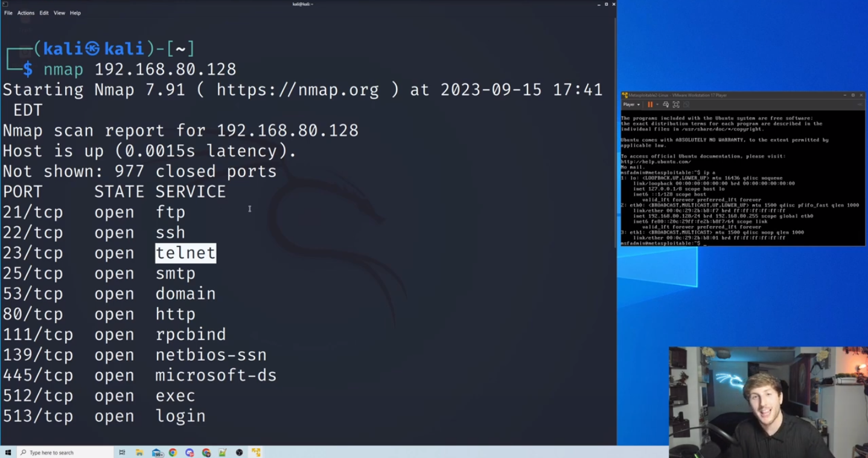This screenshot has height=458, width=868.
Task: Maximize the kali terminal window
Action: click(x=606, y=4)
